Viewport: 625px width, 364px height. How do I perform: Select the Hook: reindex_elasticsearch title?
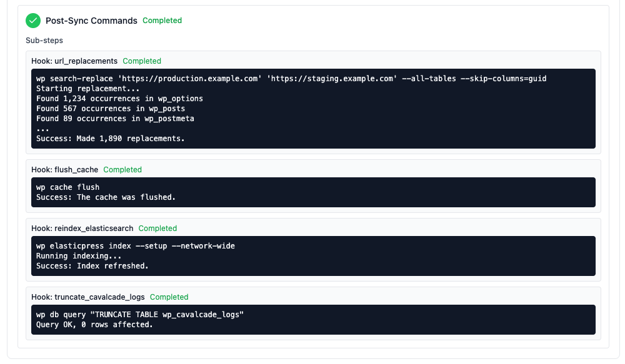click(82, 228)
